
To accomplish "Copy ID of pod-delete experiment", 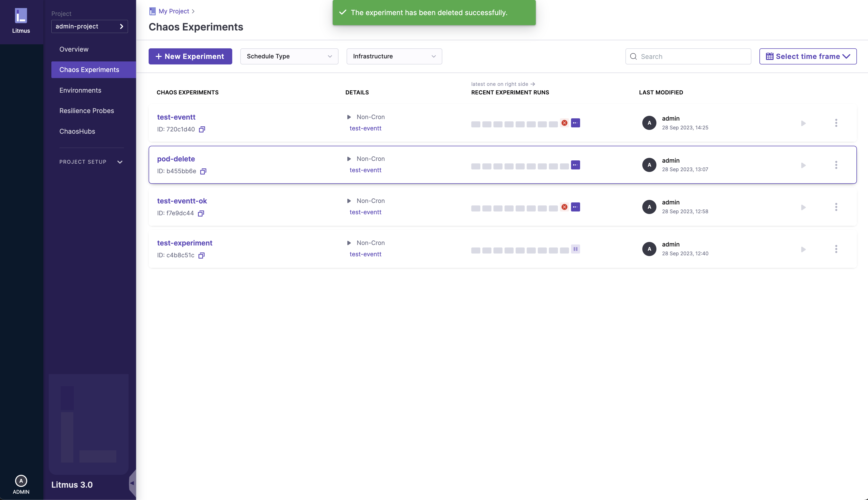I will point(203,171).
